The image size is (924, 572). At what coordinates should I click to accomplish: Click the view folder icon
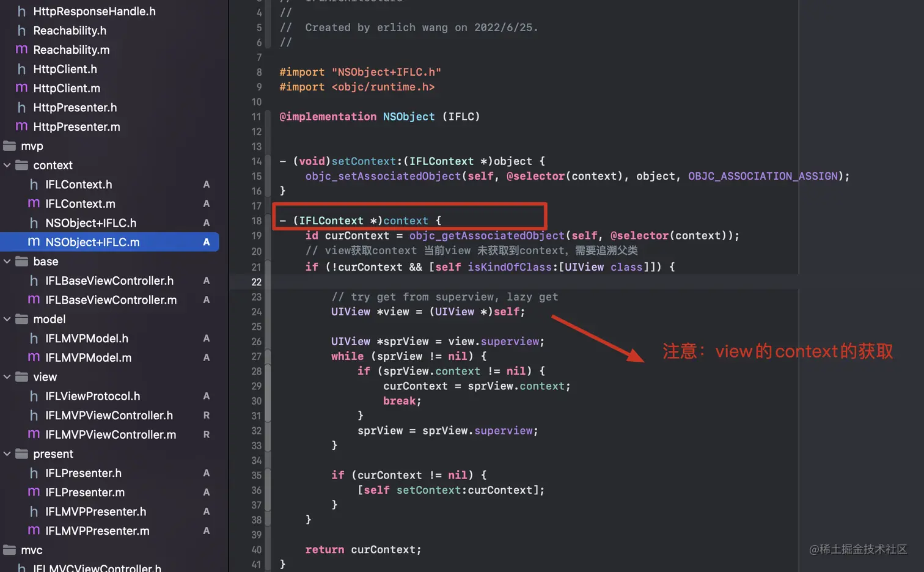(22, 376)
